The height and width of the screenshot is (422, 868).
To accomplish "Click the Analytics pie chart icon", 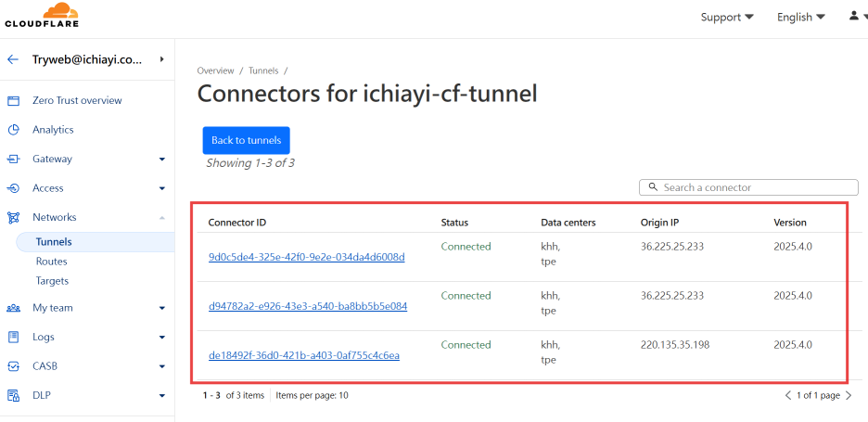I will click(13, 130).
